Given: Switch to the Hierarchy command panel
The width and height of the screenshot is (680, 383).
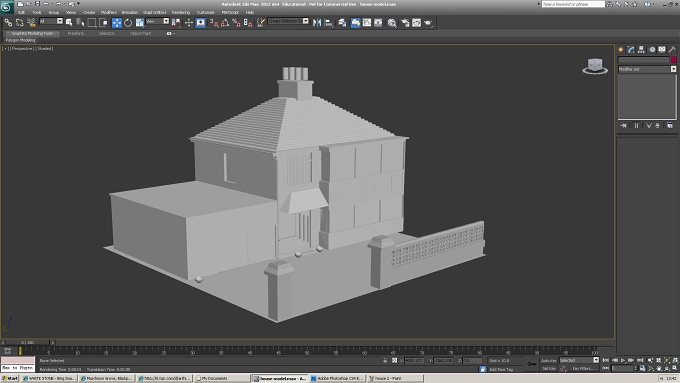Looking at the screenshot, I should [641, 49].
